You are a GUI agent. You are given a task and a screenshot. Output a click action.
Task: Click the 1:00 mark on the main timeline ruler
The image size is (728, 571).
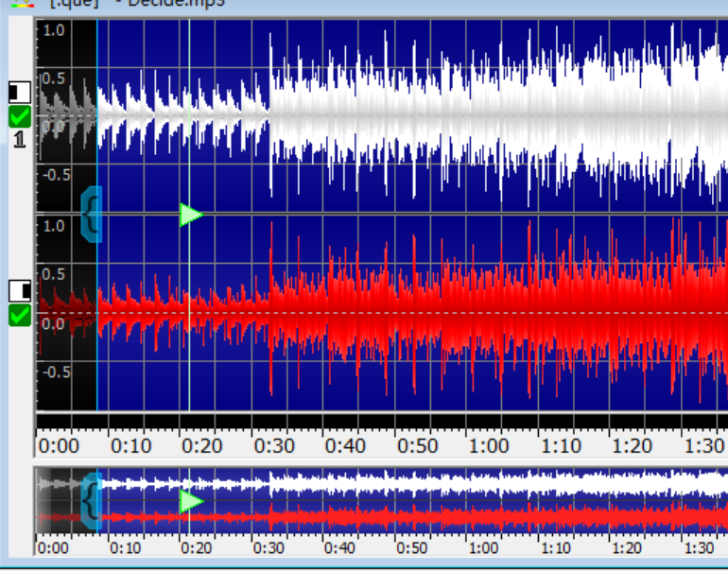pos(488,445)
